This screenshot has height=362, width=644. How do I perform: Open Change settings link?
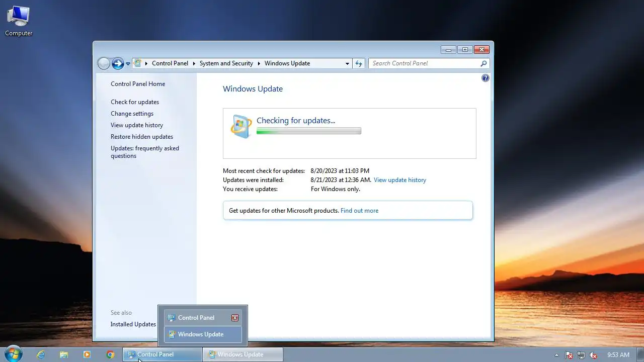click(132, 114)
